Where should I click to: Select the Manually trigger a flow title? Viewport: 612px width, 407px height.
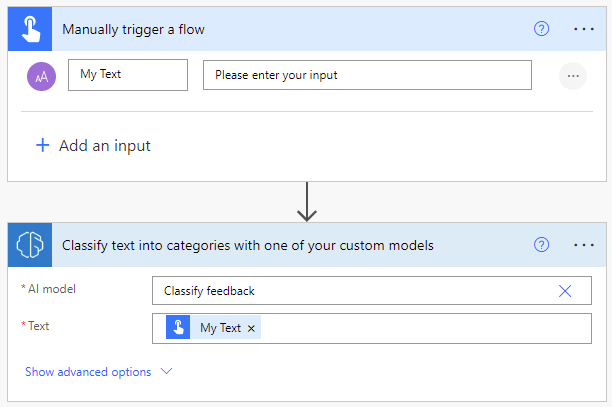pyautogui.click(x=133, y=29)
